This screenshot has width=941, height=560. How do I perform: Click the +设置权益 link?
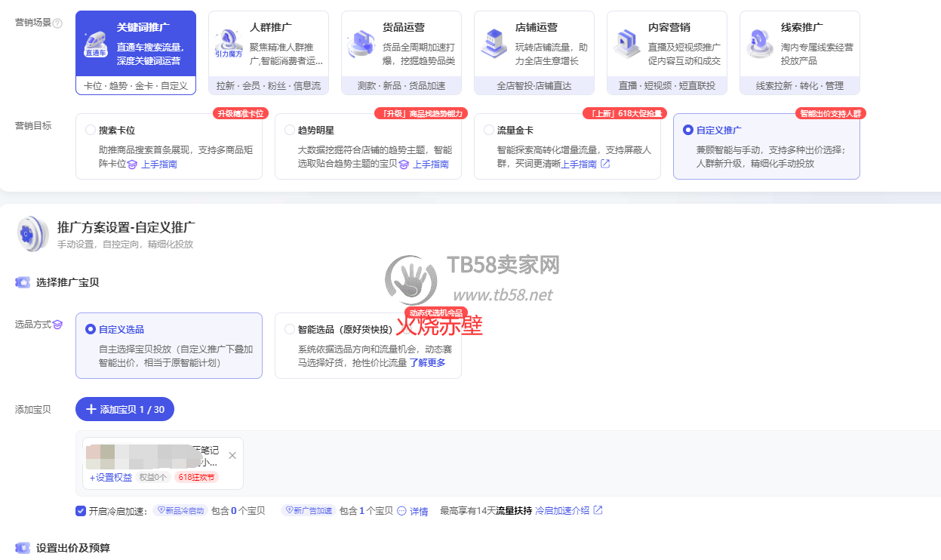111,477
